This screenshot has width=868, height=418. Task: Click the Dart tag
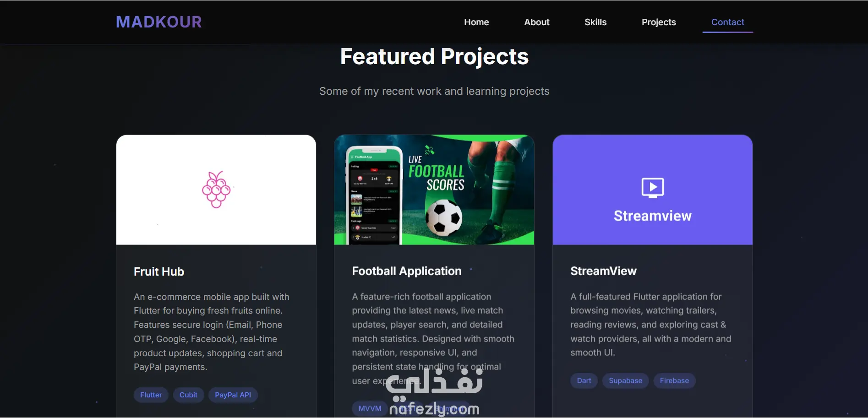point(584,381)
